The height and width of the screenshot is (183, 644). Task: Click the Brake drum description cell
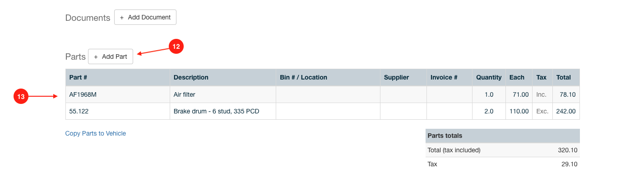[x=223, y=111]
